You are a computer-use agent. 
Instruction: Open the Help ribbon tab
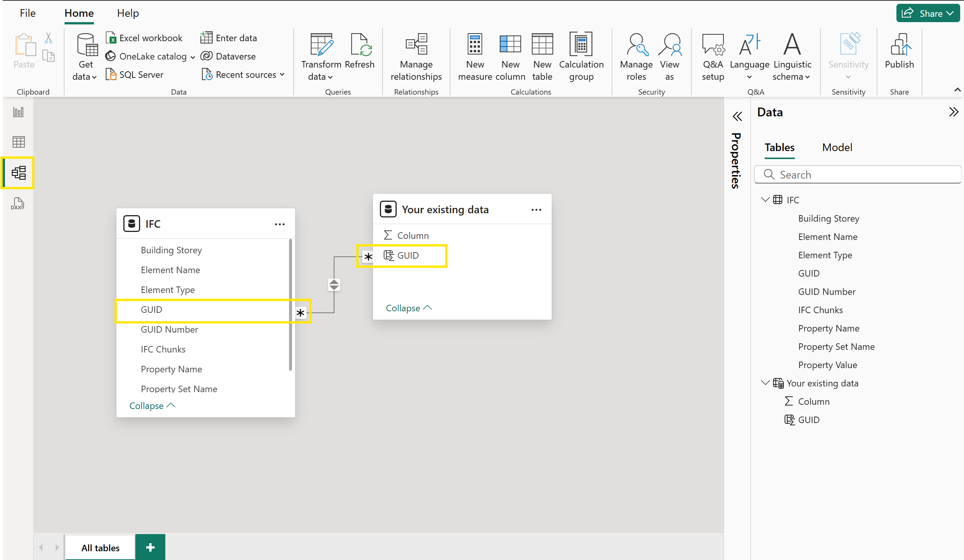(x=128, y=13)
